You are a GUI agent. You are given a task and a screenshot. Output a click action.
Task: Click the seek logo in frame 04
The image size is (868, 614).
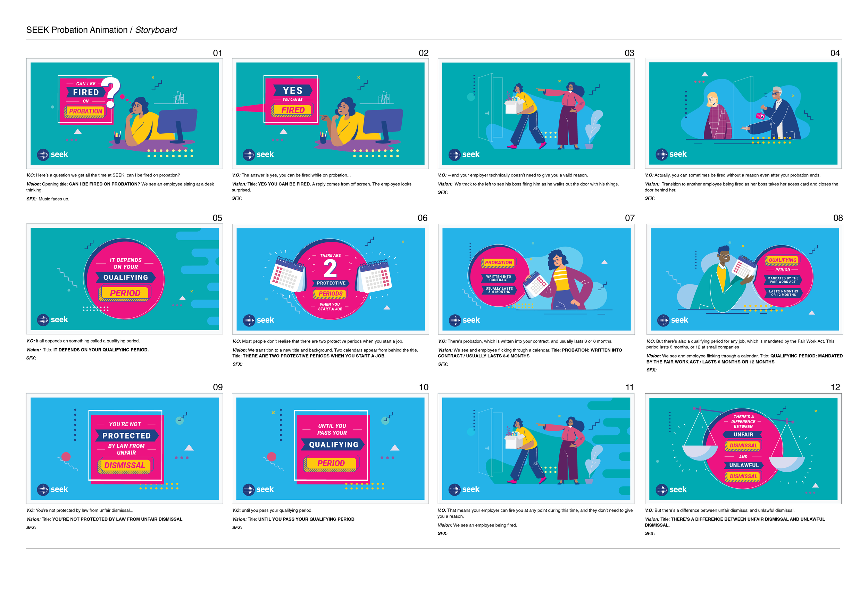[x=671, y=154]
